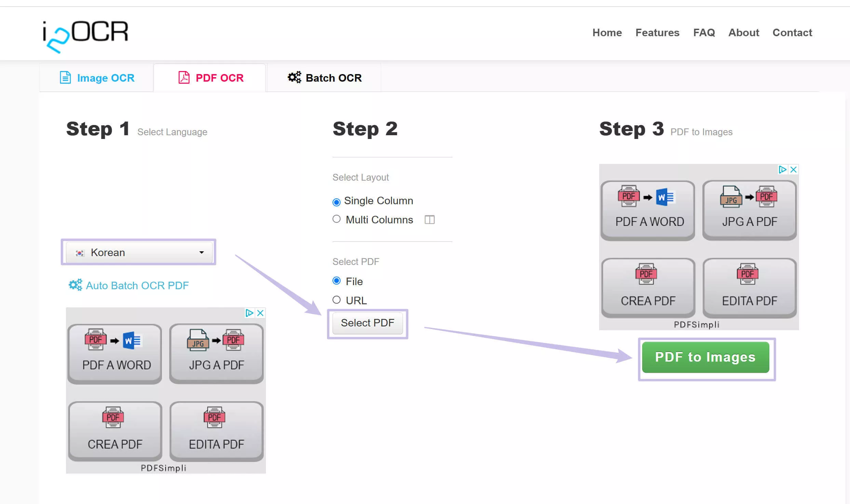Click PDFSimpli text under the right ad
Screen dimensions: 850x504
click(697, 324)
